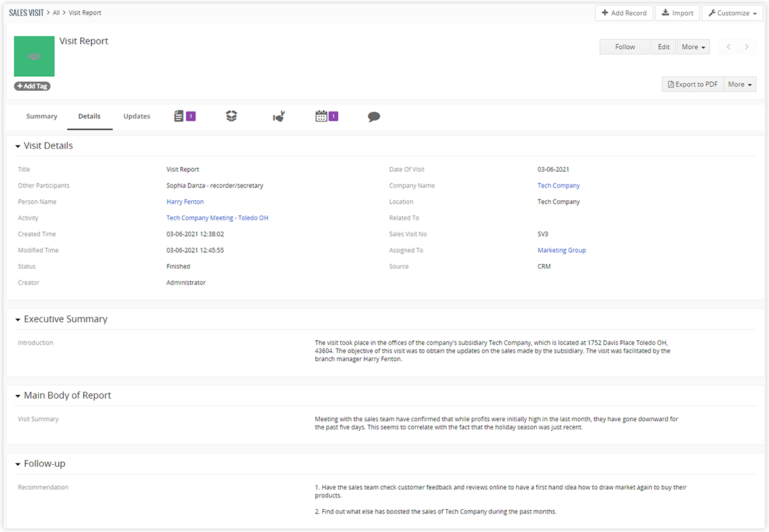769x532 pixels.
Task: Click the Recommendation field label
Action: click(x=43, y=488)
